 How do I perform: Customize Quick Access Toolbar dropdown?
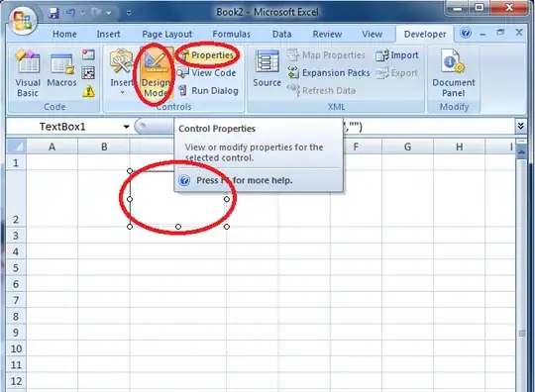click(129, 13)
